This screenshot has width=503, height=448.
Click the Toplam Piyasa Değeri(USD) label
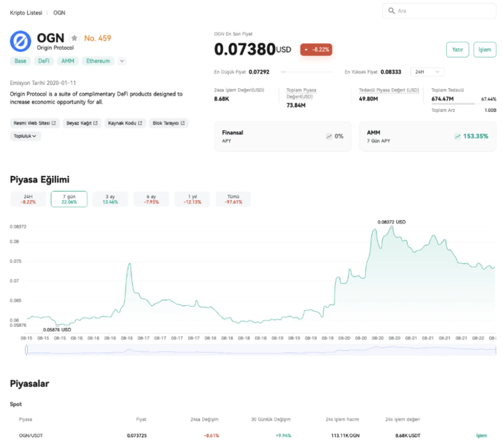pos(301,93)
